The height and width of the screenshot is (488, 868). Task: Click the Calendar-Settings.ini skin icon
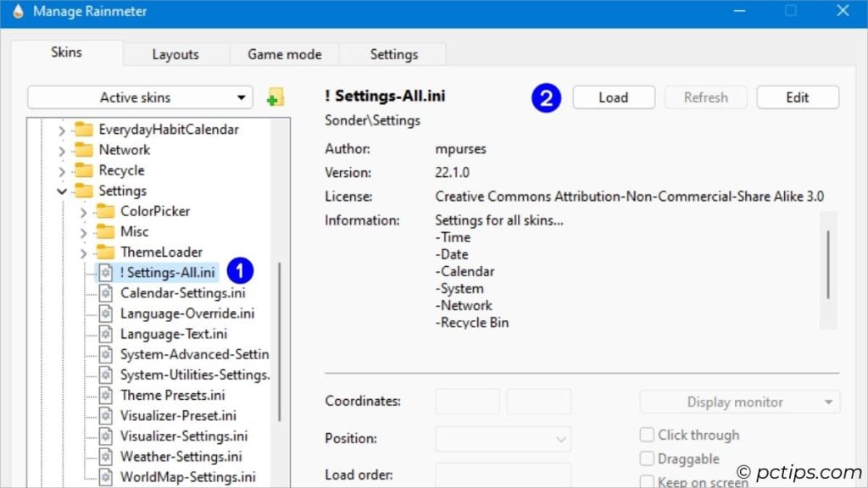[x=108, y=292]
